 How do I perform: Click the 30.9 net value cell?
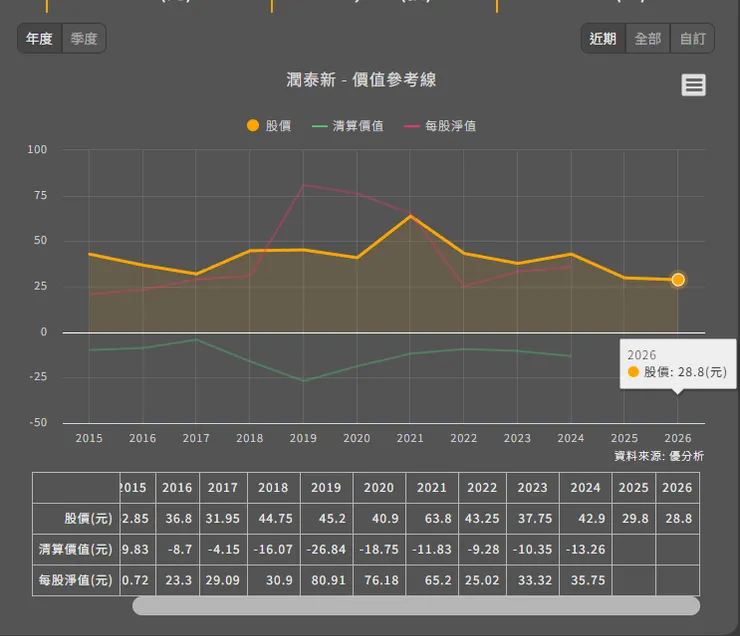(x=273, y=580)
